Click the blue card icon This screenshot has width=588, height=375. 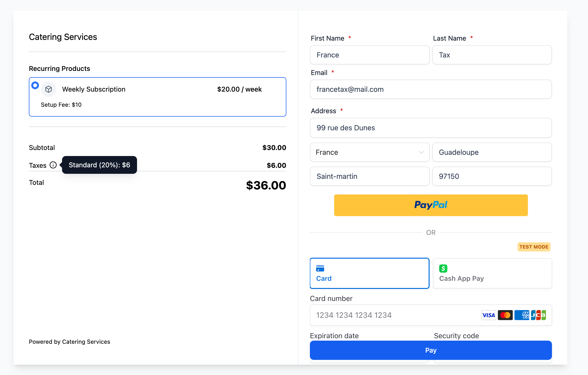tap(320, 268)
